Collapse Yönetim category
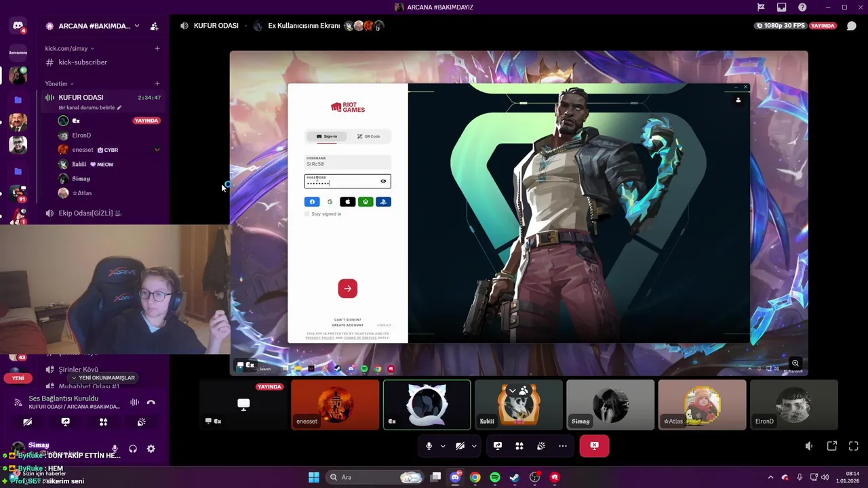 (x=59, y=83)
